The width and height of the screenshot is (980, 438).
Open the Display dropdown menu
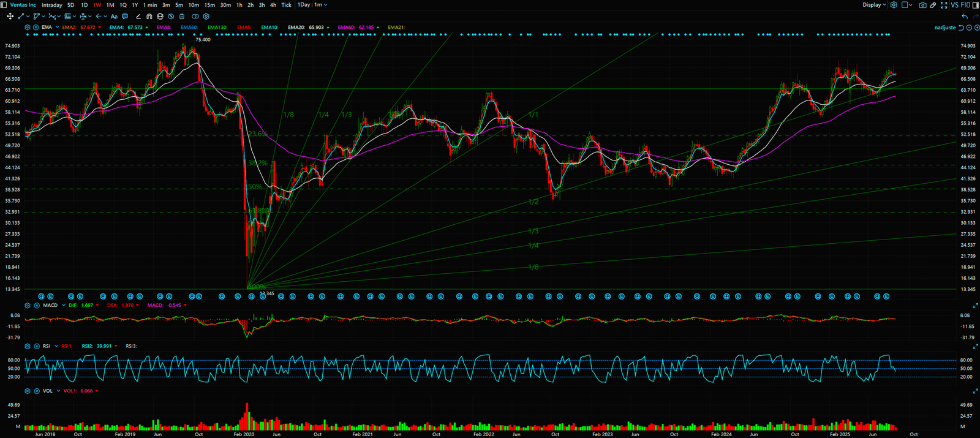pyautogui.click(x=874, y=5)
